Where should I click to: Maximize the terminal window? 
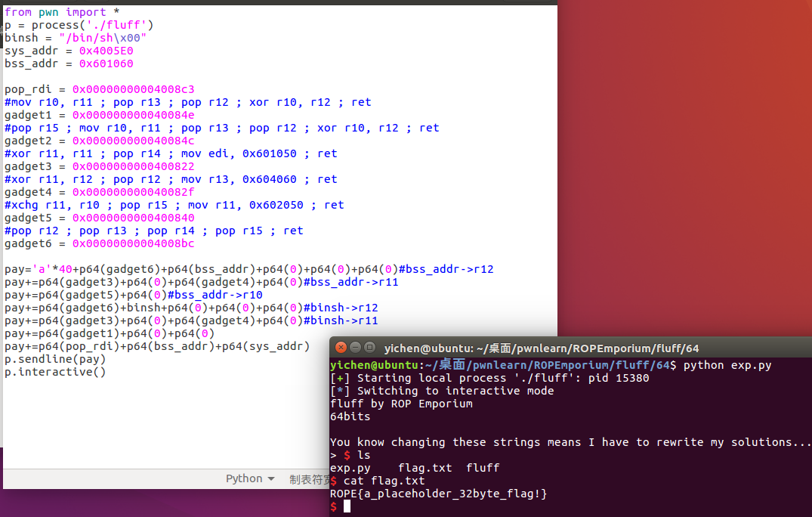tap(370, 347)
